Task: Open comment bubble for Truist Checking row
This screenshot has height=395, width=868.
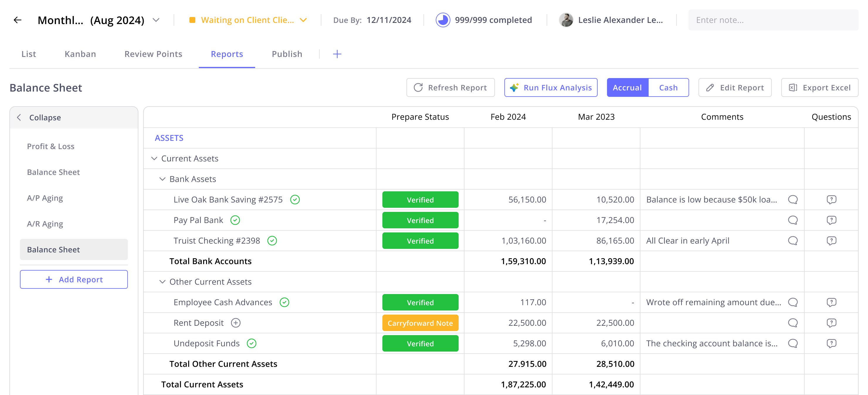Action: [x=793, y=241]
